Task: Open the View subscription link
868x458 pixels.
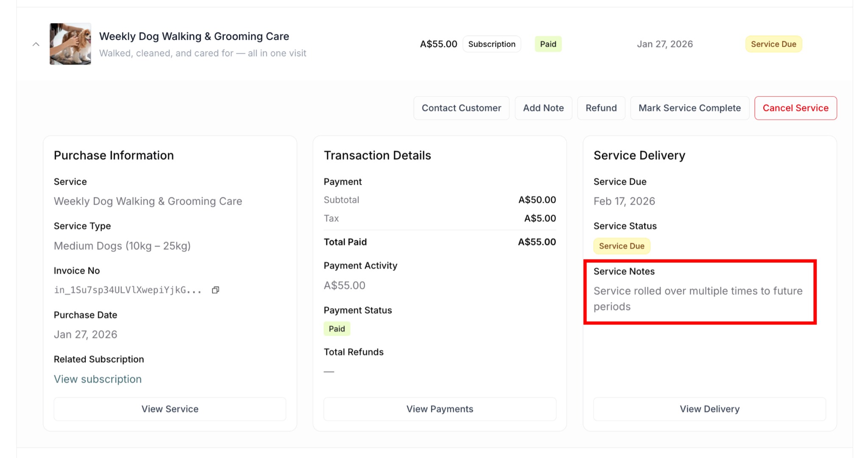Action: tap(97, 379)
